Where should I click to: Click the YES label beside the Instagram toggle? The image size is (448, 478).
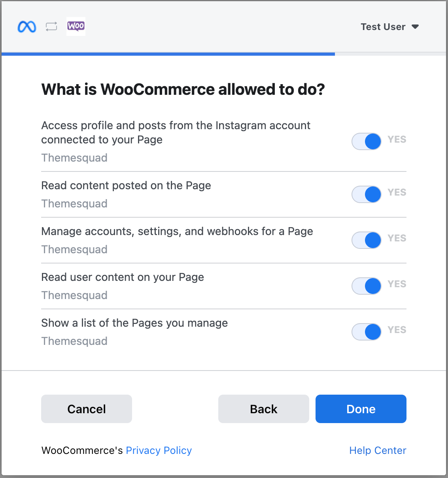[x=396, y=139]
